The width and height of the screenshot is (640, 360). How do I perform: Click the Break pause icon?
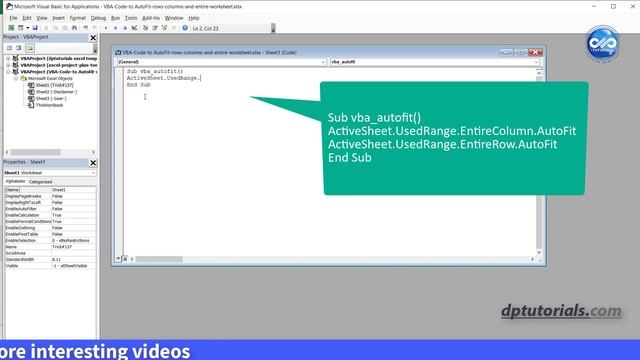116,28
